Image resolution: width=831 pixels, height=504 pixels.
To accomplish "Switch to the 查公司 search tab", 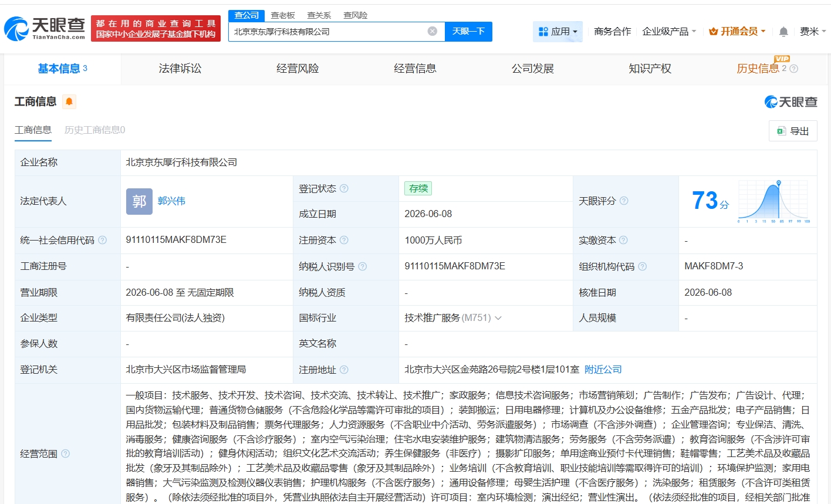I will (x=246, y=15).
